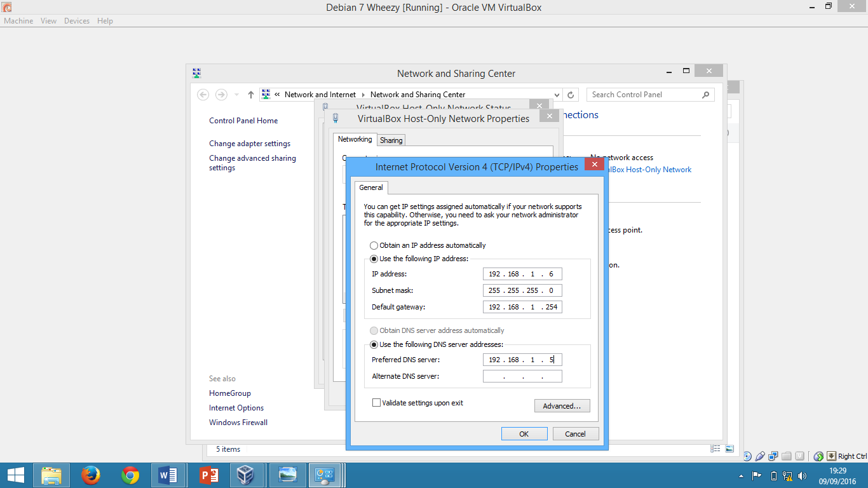Click the Network and Internet breadcrumb
The width and height of the screenshot is (868, 488).
320,95
